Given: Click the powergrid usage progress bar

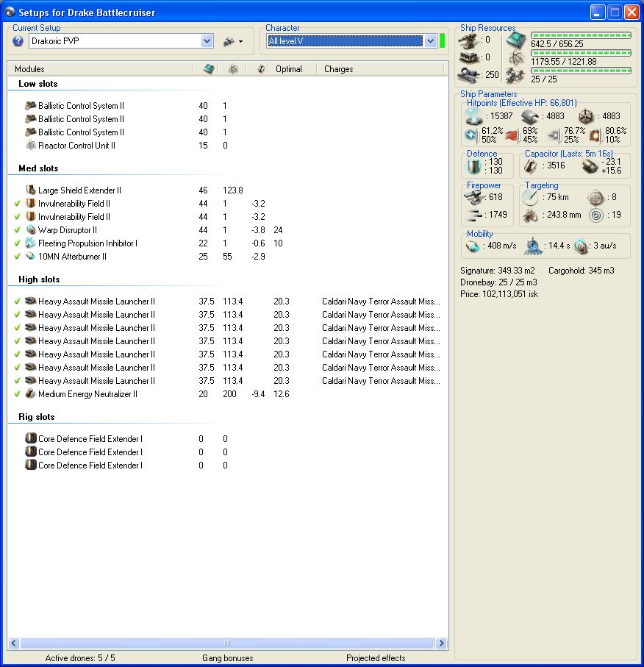Looking at the screenshot, I should pyautogui.click(x=581, y=53).
